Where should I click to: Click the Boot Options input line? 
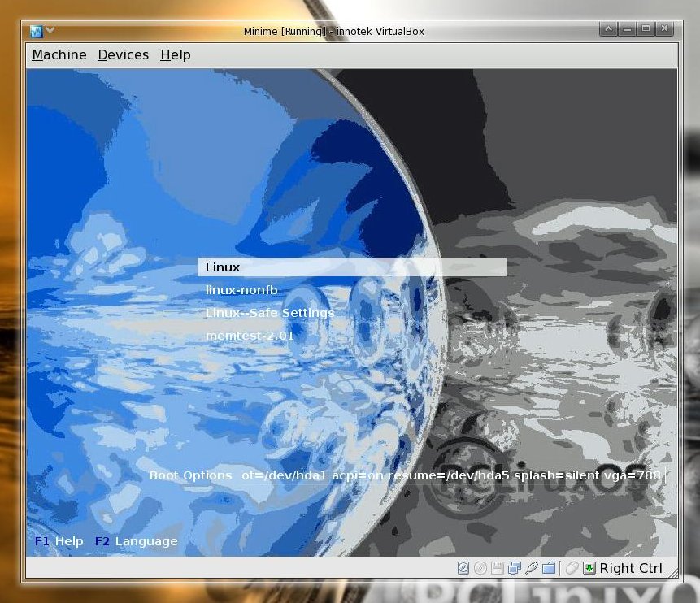(453, 475)
